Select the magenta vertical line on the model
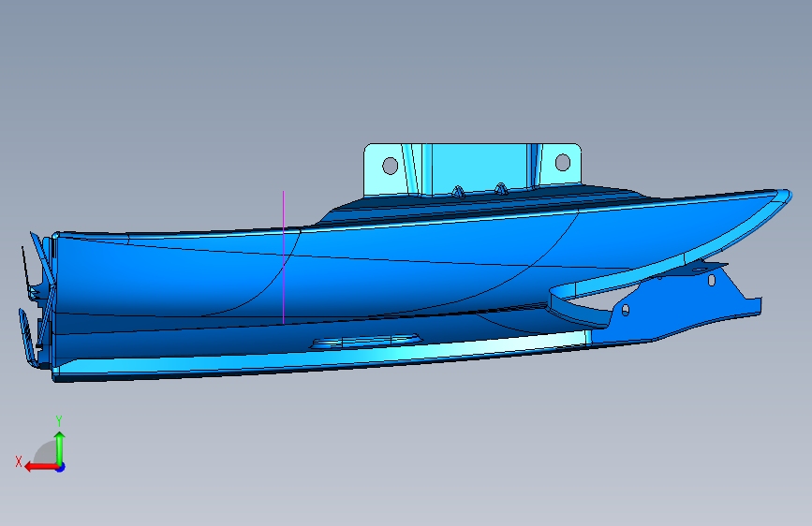This screenshot has height=526, width=812. click(283, 257)
